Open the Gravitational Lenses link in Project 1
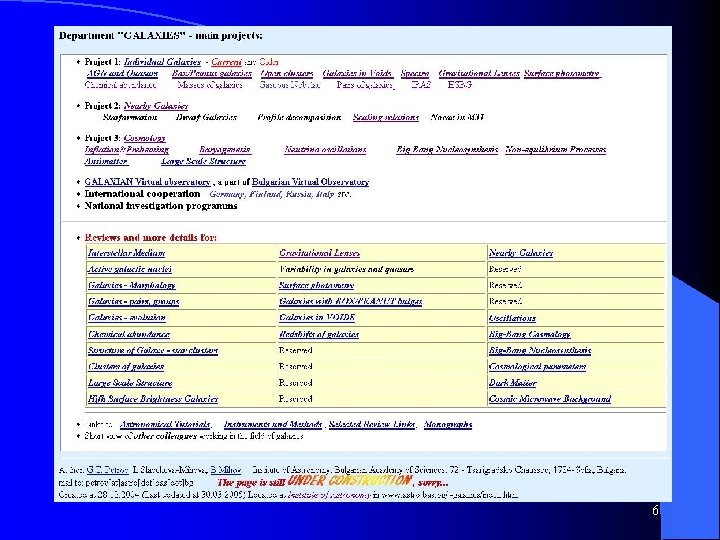The height and width of the screenshot is (540, 720). pyautogui.click(x=479, y=73)
